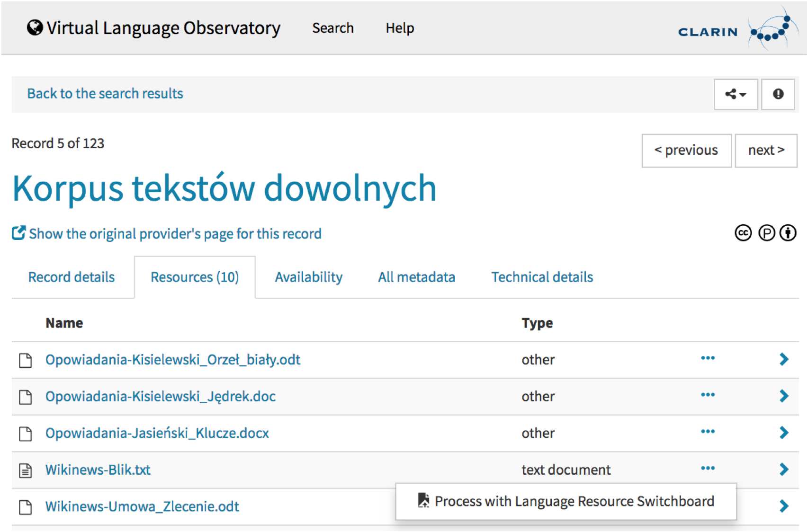Screen dimensions: 808x532
Task: Click the Korpus tekstów dowolnych heading
Action: point(224,188)
